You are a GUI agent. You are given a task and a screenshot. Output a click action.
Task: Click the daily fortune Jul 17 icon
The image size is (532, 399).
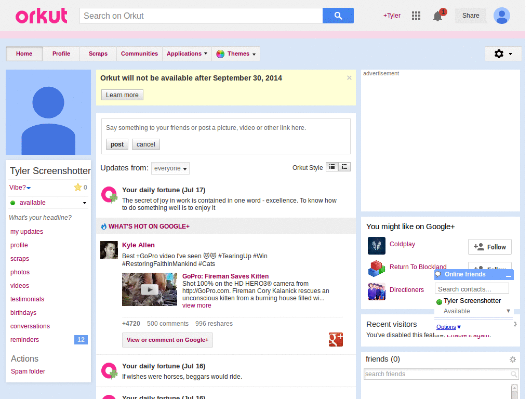(109, 195)
